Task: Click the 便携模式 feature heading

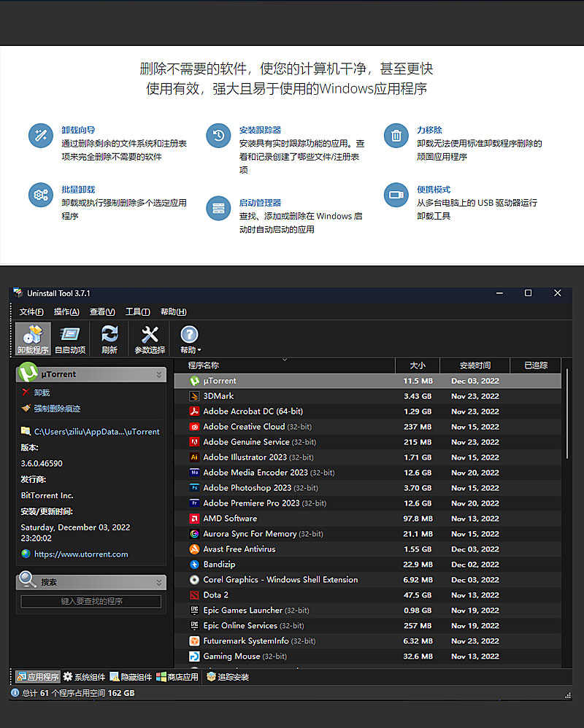Action: point(434,190)
